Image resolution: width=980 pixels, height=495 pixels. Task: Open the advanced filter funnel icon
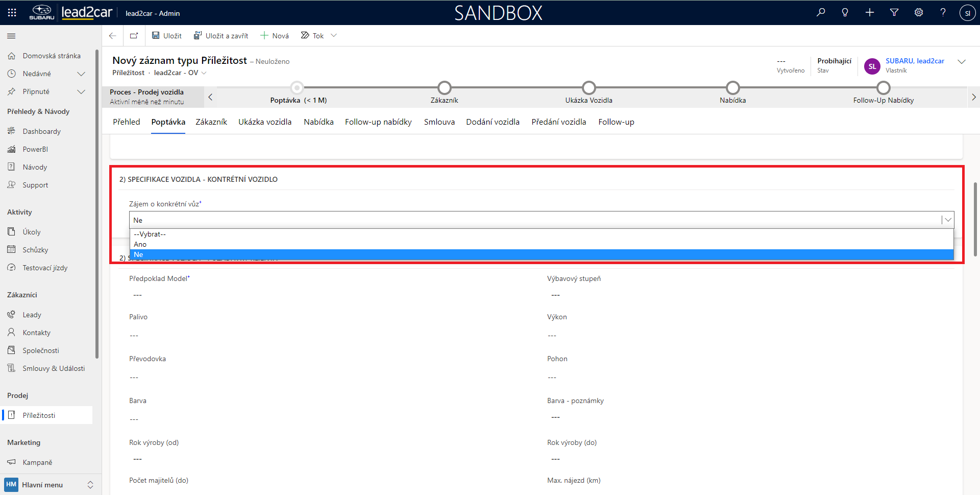coord(894,13)
